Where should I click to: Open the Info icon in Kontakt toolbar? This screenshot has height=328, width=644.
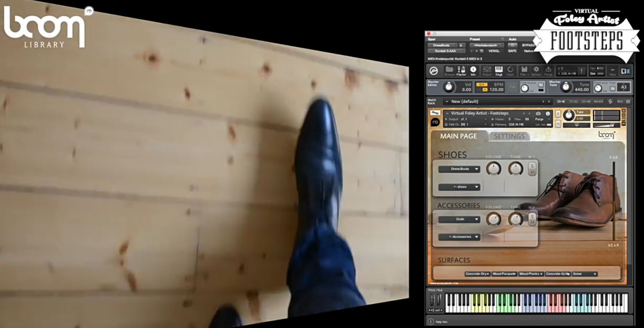473,70
